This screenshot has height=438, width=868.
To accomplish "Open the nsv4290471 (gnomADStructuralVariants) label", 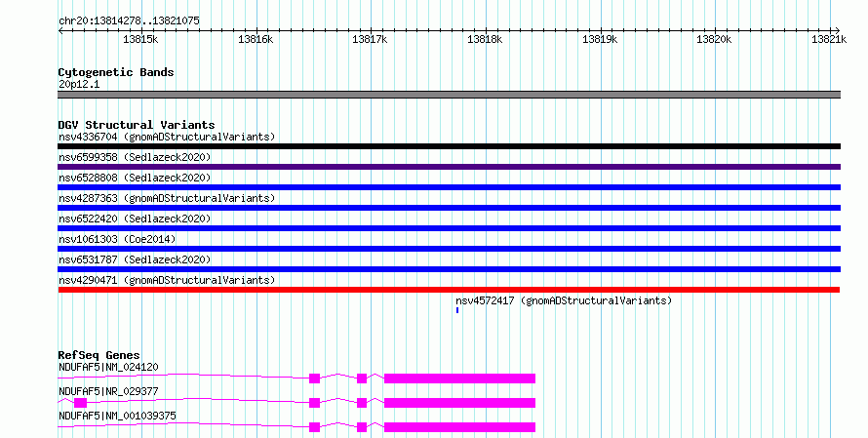I will [167, 280].
